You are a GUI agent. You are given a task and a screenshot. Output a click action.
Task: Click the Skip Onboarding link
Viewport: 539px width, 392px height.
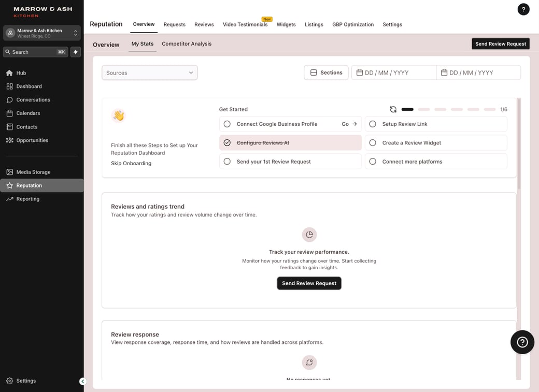click(x=131, y=163)
